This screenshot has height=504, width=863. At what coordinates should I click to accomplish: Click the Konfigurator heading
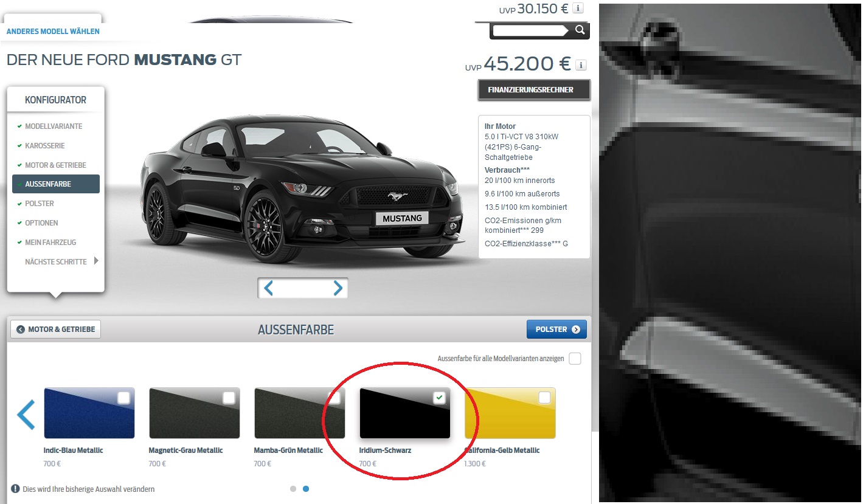tap(55, 100)
